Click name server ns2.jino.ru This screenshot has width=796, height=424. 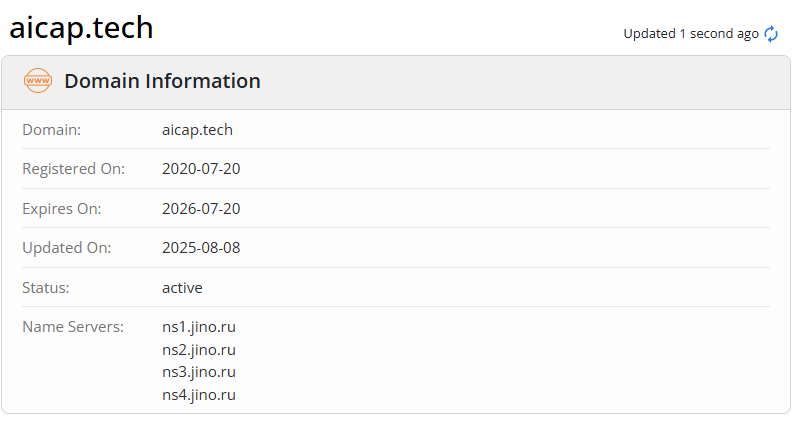pyautogui.click(x=199, y=350)
